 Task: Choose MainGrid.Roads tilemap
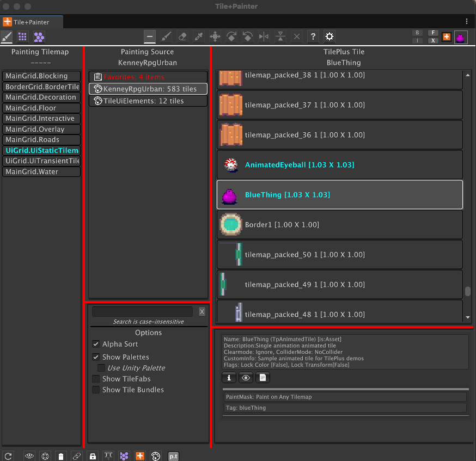41,139
